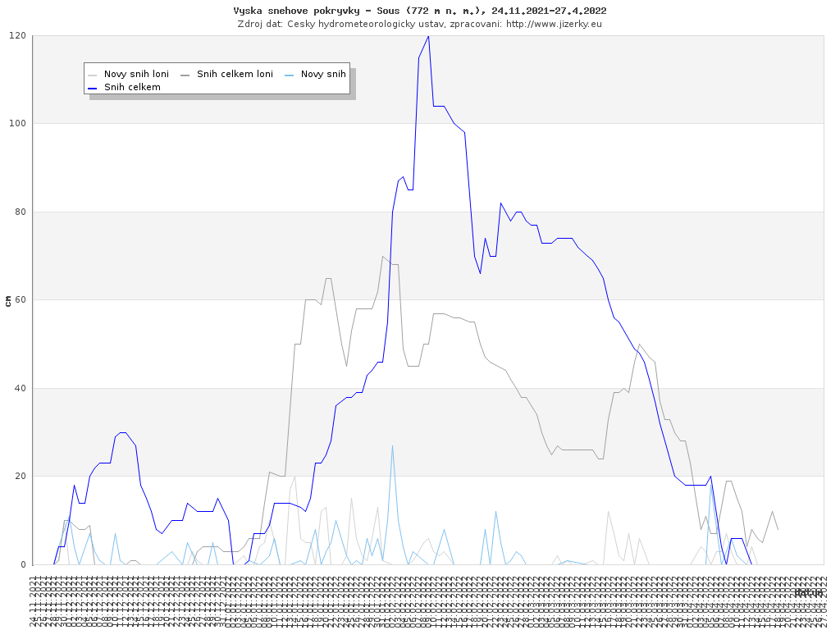Click the gray line's 70 cm peak
The image size is (840, 630).
382,257
